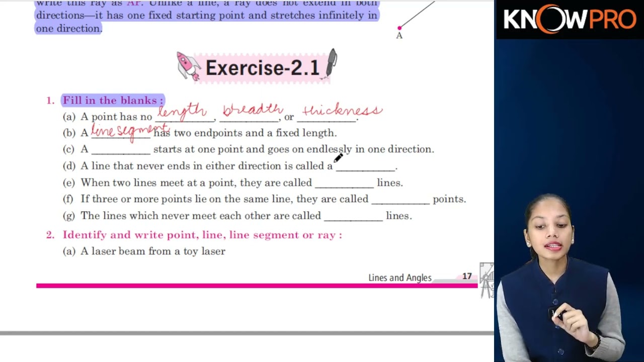Click the "Exercise-2.1" heading
644x362 pixels.
coord(262,68)
